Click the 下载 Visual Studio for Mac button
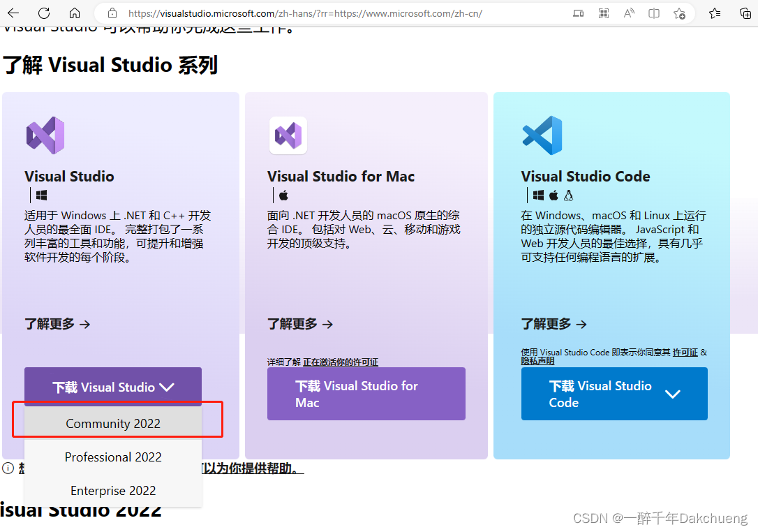 pyautogui.click(x=366, y=394)
